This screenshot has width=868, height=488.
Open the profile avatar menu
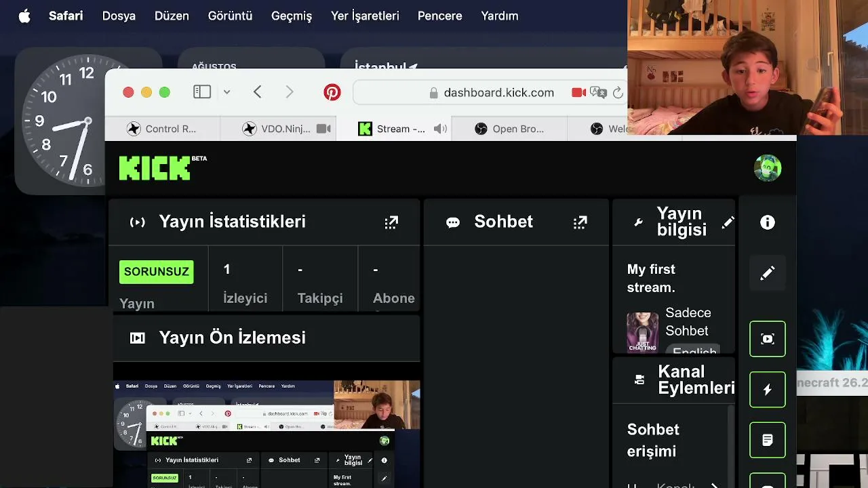pos(768,168)
